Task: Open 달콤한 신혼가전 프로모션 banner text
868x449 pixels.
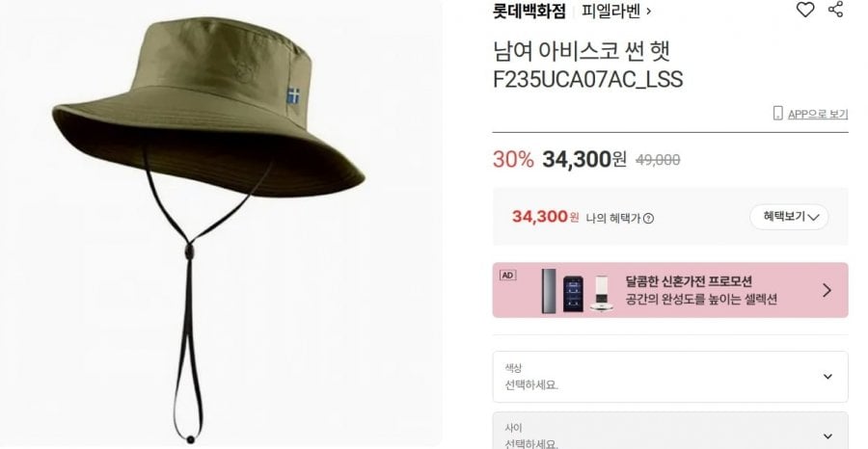Action: coord(689,281)
